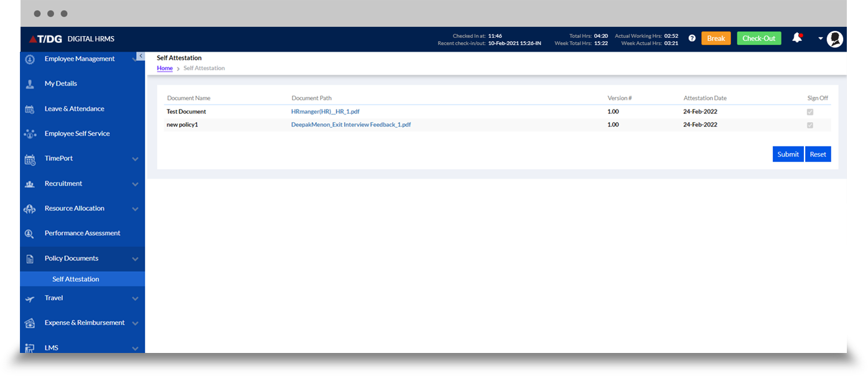This screenshot has height=376, width=868.
Task: Click the Leave & Attendance calendar icon
Action: (29, 109)
